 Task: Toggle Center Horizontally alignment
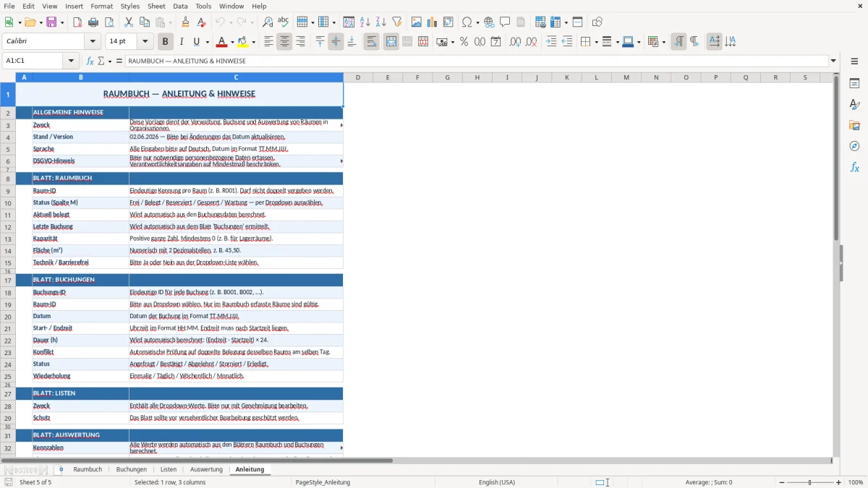point(284,42)
